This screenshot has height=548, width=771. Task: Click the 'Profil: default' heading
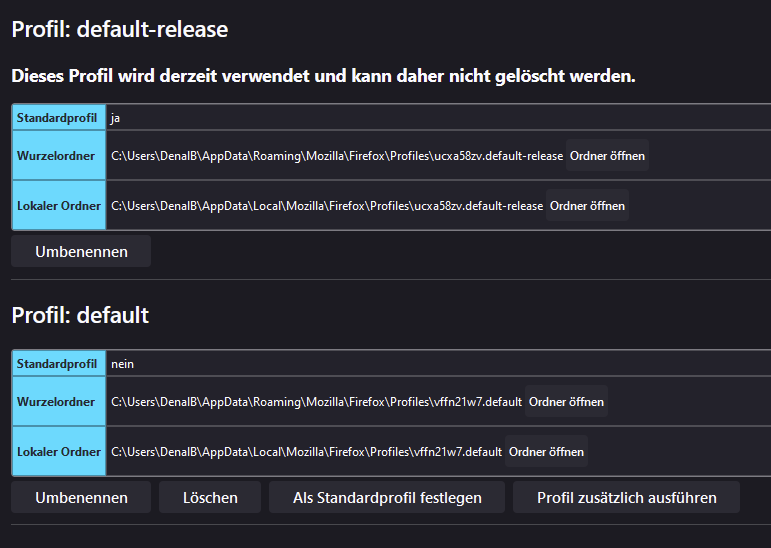80,315
